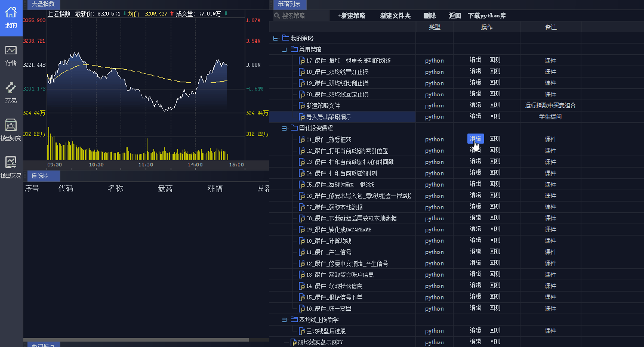Click the 类型 column header
Image resolution: width=644 pixels, height=347 pixels.
pyautogui.click(x=435, y=27)
